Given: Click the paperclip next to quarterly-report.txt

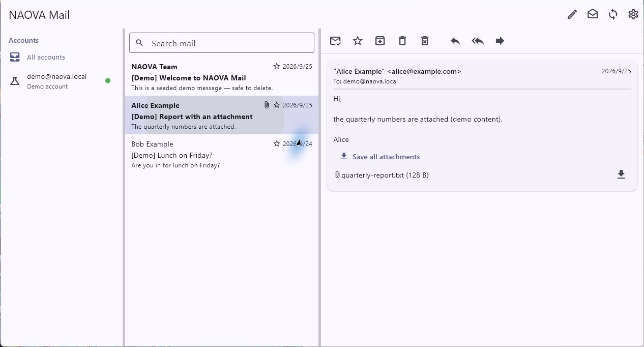Looking at the screenshot, I should [337, 175].
